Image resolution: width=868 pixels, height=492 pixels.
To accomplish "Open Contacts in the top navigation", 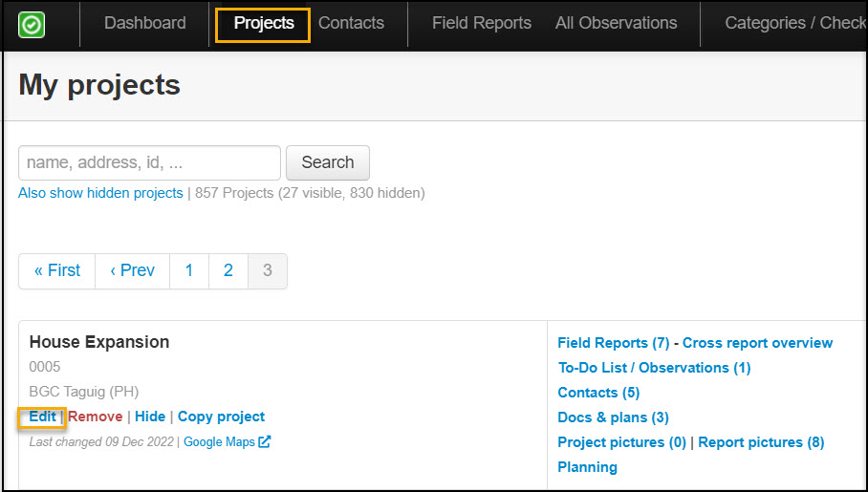I will [x=351, y=24].
